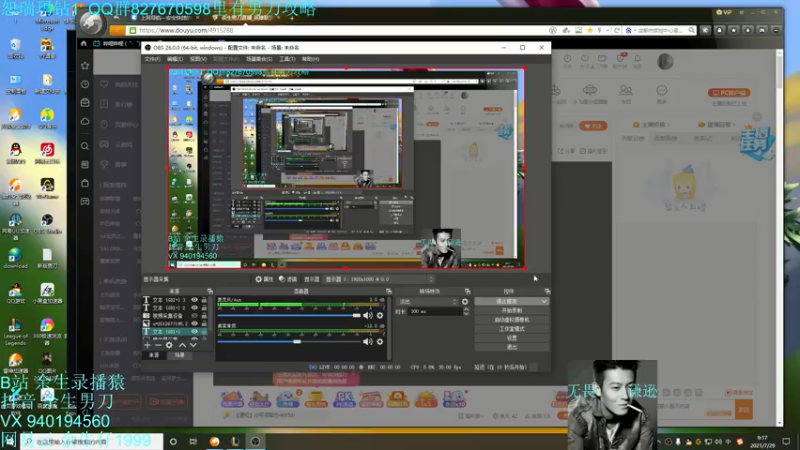Open QQ游戏 desktop shortcut
This screenshot has height=450, width=800.
pos(15,294)
